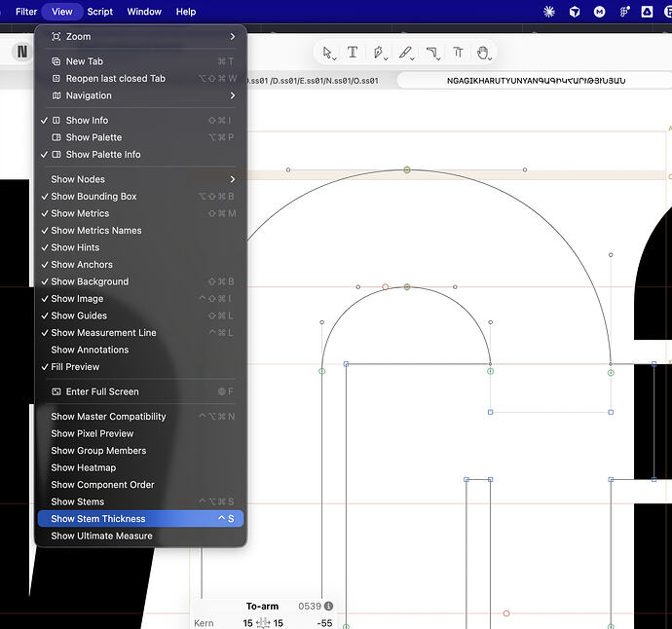Choose the Text tool
Screen dimensions: 672x629
coord(353,53)
